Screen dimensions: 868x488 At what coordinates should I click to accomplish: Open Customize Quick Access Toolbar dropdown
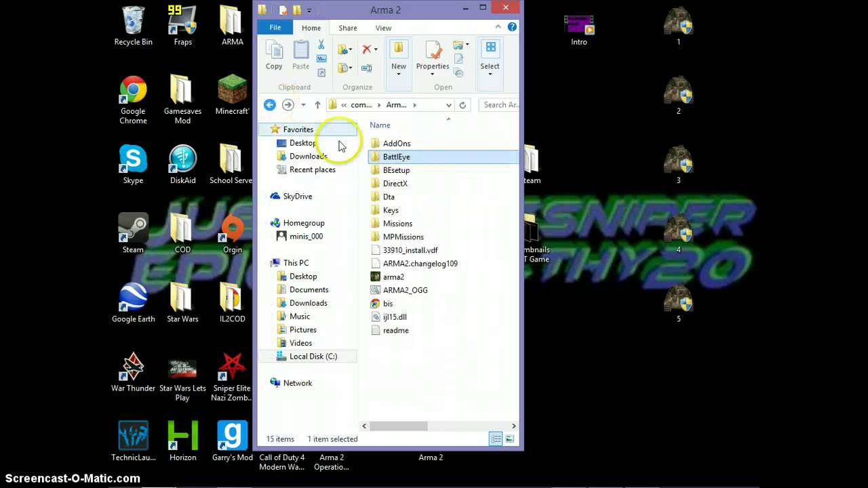tap(309, 10)
